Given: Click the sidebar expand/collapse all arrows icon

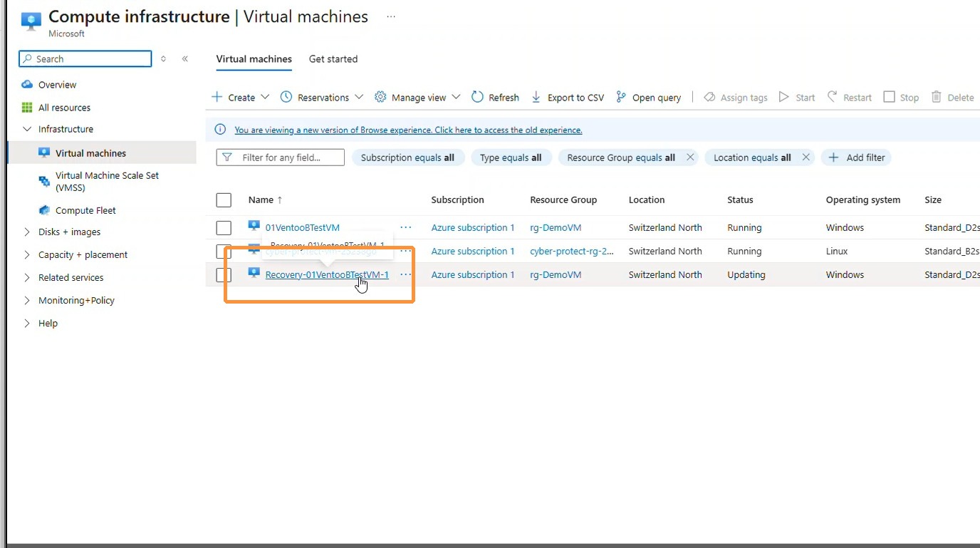Looking at the screenshot, I should [x=163, y=58].
